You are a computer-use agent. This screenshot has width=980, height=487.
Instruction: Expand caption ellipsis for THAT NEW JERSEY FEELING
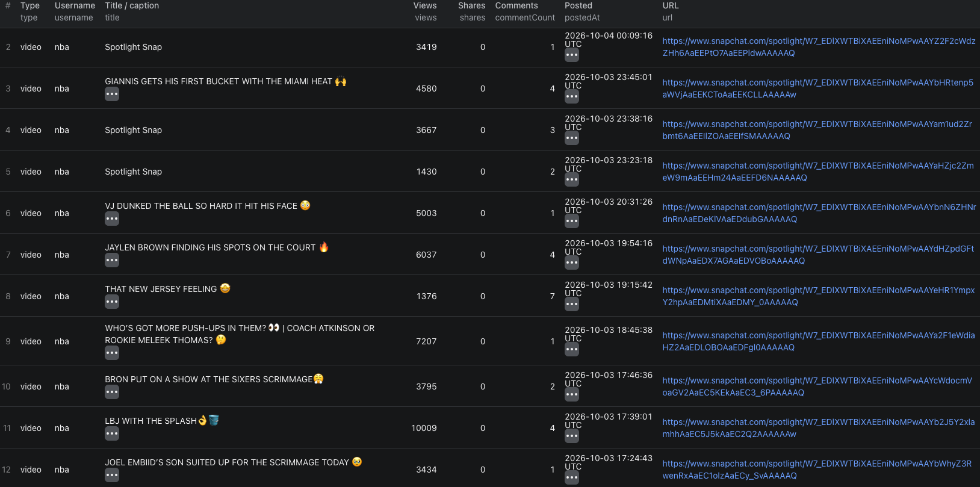pyautogui.click(x=112, y=302)
